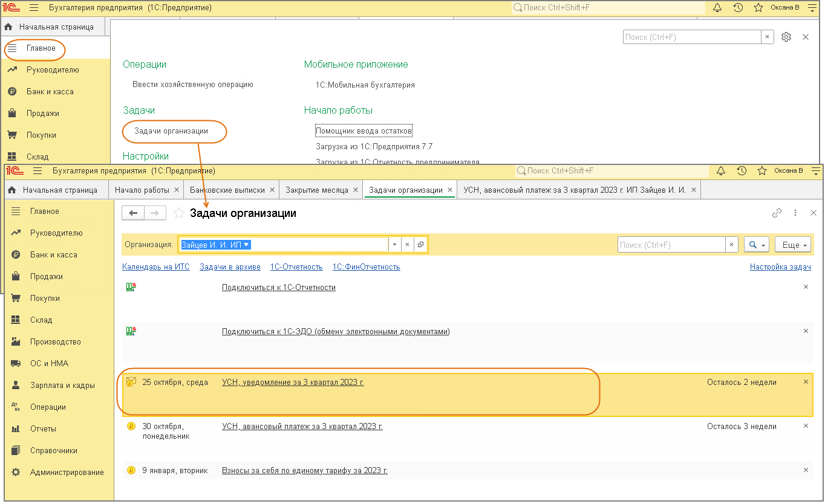Open Банк и касса in front window sidebar
This screenshot has height=504, width=825.
click(x=53, y=255)
